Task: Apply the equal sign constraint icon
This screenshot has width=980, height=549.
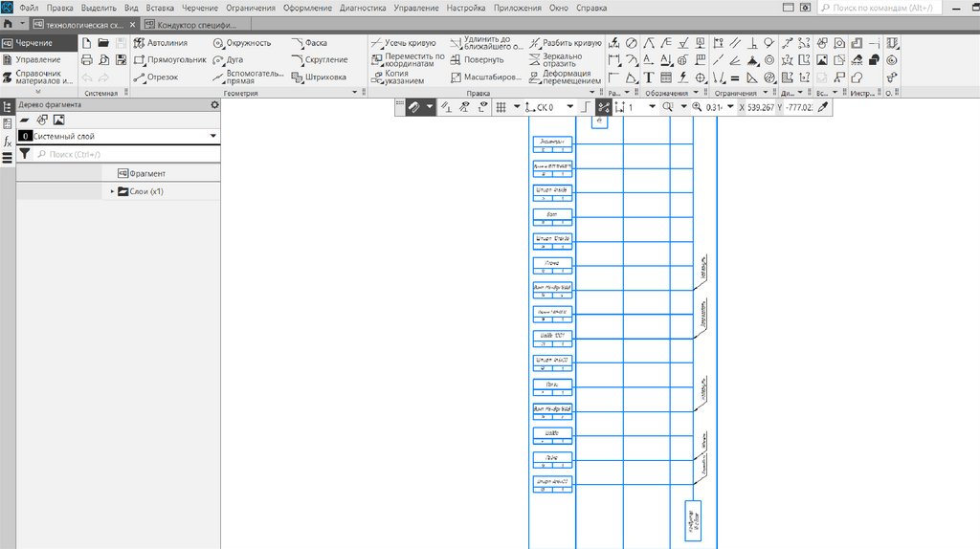Action: tap(736, 77)
